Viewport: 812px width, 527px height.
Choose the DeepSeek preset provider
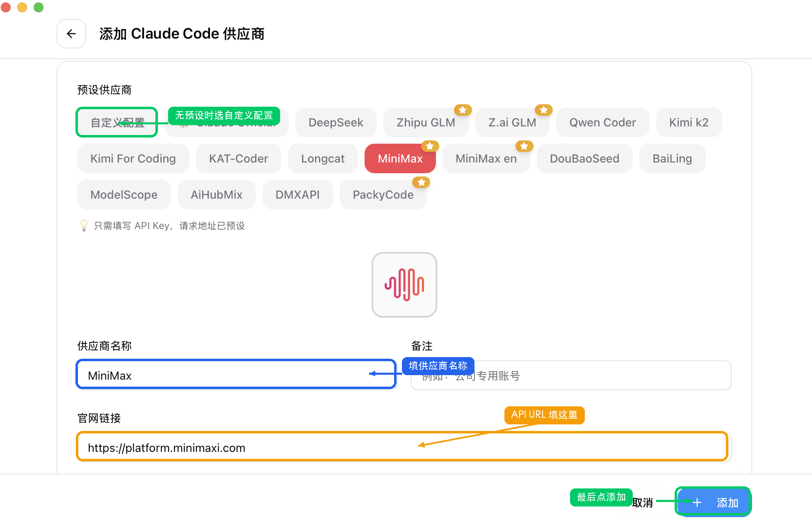[x=336, y=122]
